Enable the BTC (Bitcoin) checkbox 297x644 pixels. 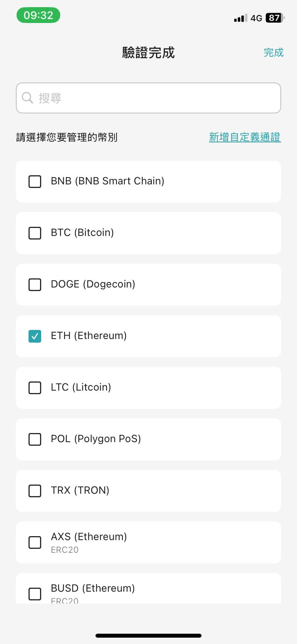tap(35, 233)
